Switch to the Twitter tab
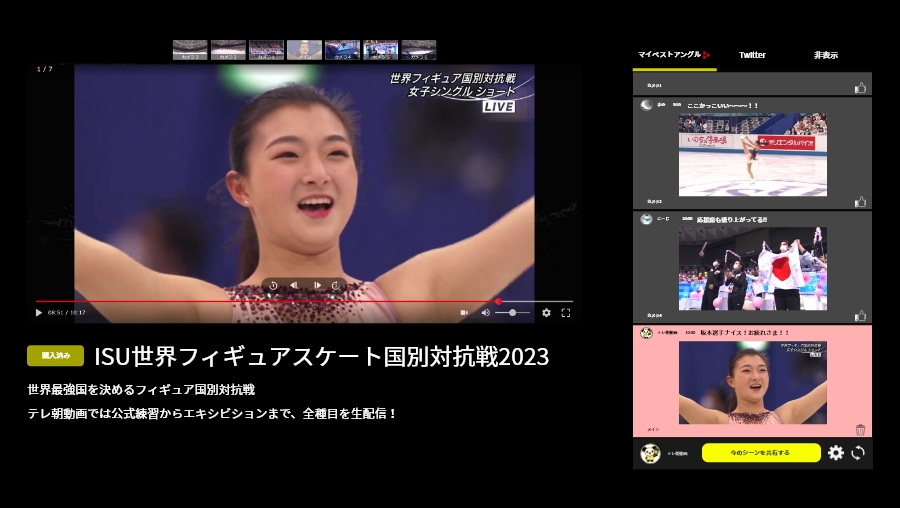The width and height of the screenshot is (900, 508). pos(752,55)
